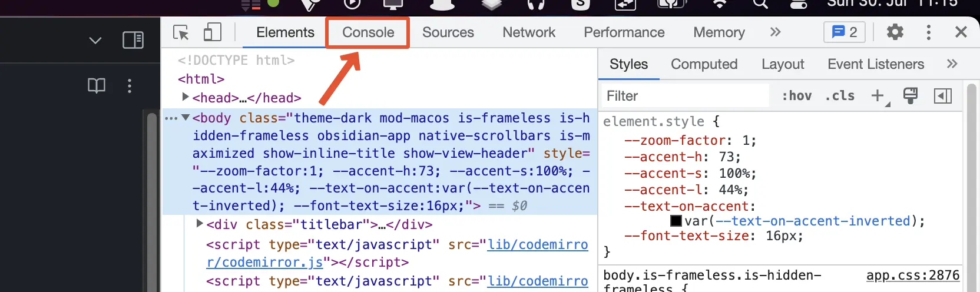Expand the div titlebar node

coord(199,224)
